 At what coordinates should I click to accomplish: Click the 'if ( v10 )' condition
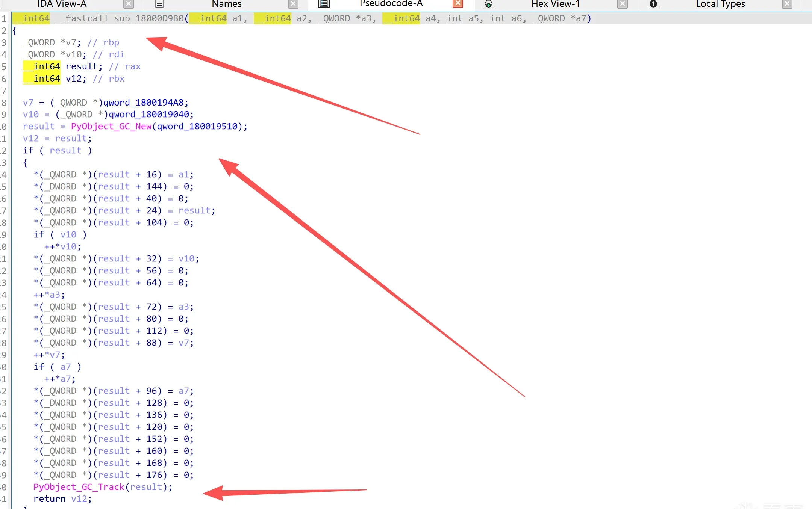tap(60, 235)
